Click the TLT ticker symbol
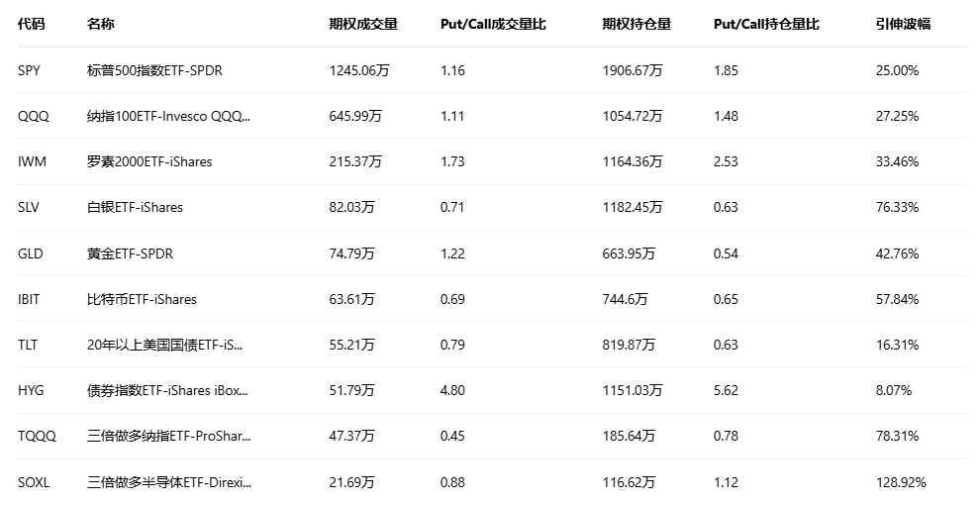Viewport: 980px width, 505px height. [x=28, y=345]
